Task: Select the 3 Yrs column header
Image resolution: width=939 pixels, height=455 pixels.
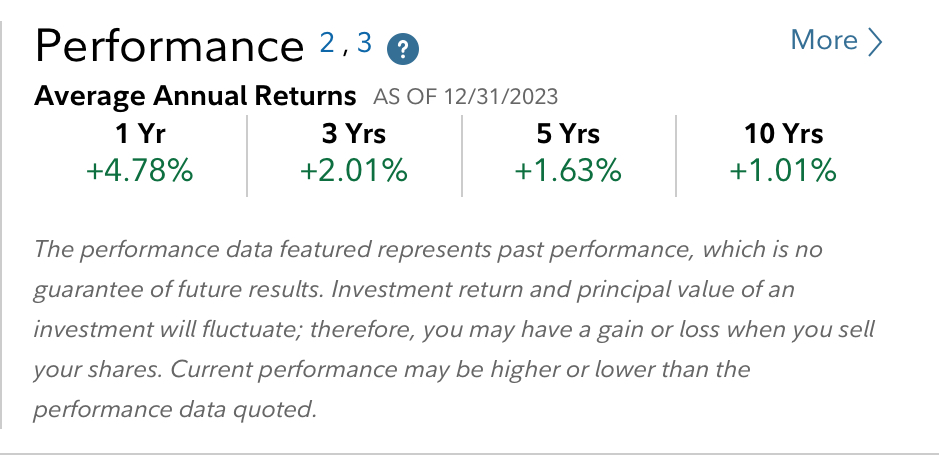Action: point(354,133)
